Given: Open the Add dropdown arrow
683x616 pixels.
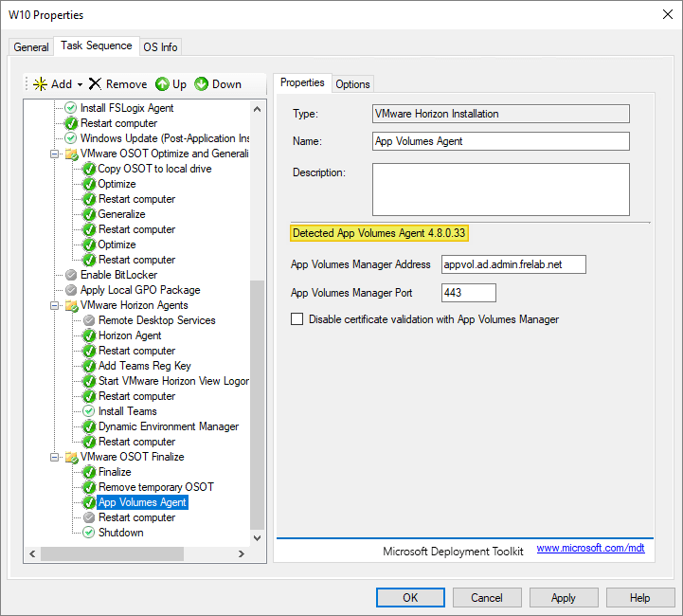Looking at the screenshot, I should pyautogui.click(x=81, y=84).
